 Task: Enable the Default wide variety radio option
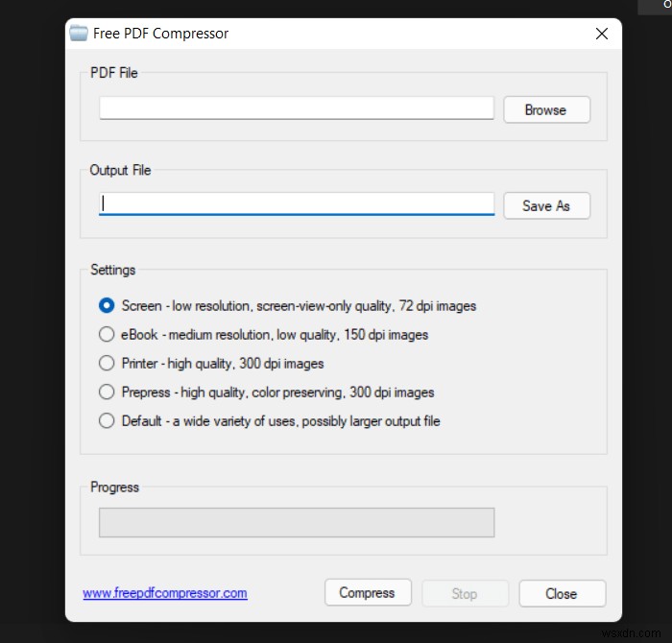(x=107, y=420)
